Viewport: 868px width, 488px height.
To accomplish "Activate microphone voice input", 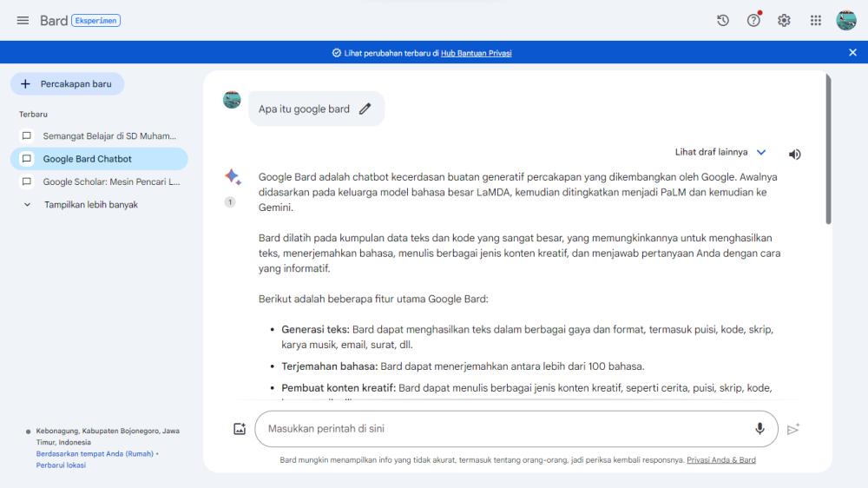I will (x=759, y=429).
